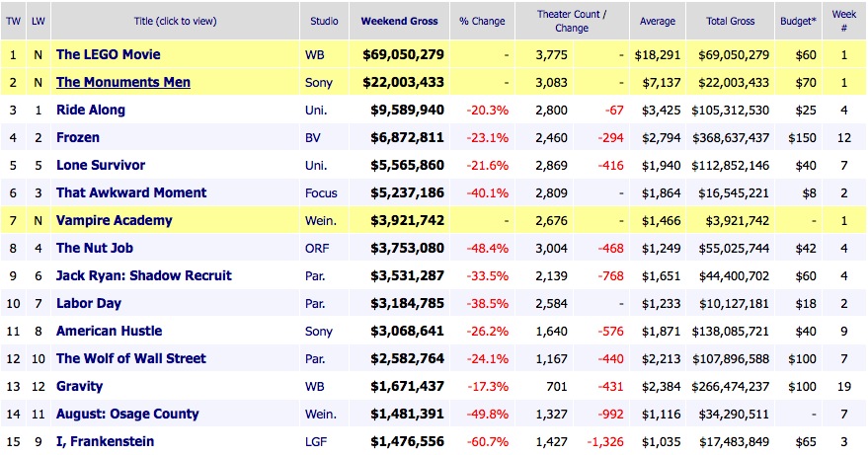This screenshot has height=455, width=868.
Task: Select the Gravity movie link
Action: (79, 386)
